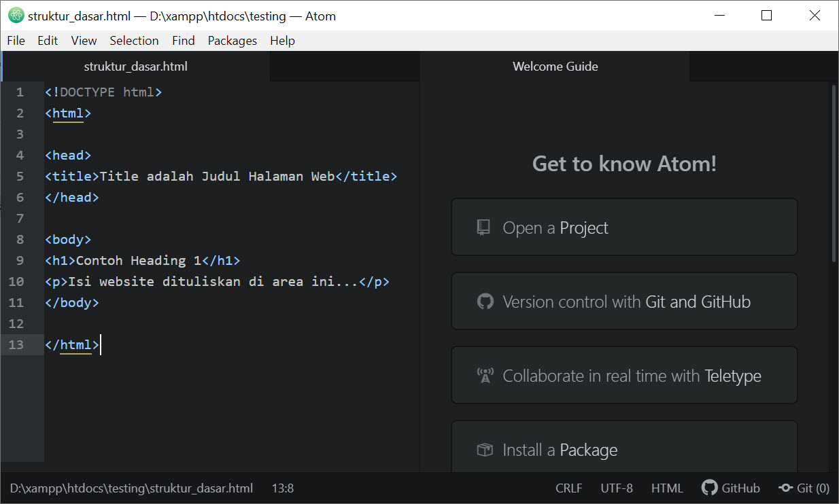Image resolution: width=839 pixels, height=504 pixels.
Task: Click the UTF-8 encoding selector
Action: (617, 488)
